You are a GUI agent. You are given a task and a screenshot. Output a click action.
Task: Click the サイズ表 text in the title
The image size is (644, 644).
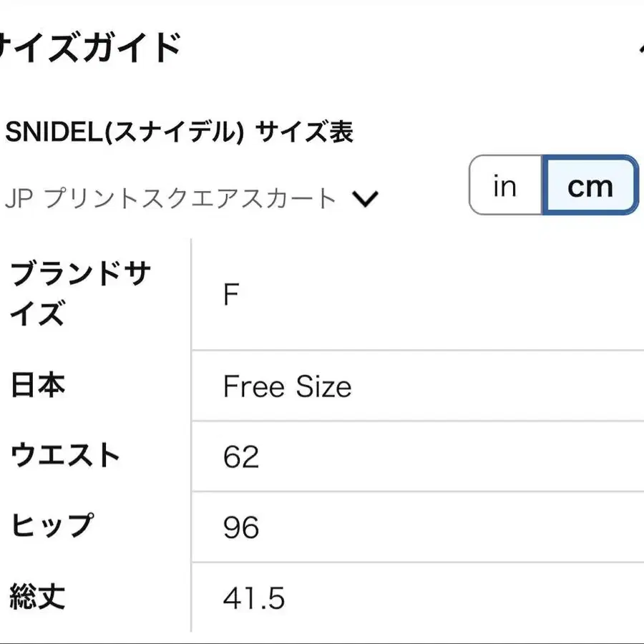coord(304,132)
